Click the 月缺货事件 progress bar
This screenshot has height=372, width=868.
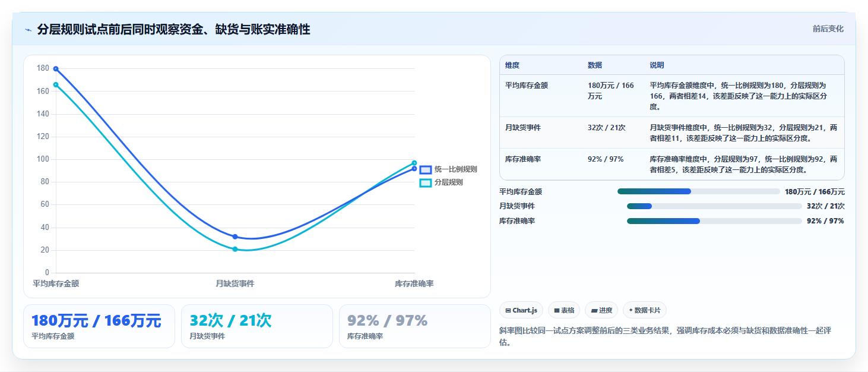pos(714,206)
